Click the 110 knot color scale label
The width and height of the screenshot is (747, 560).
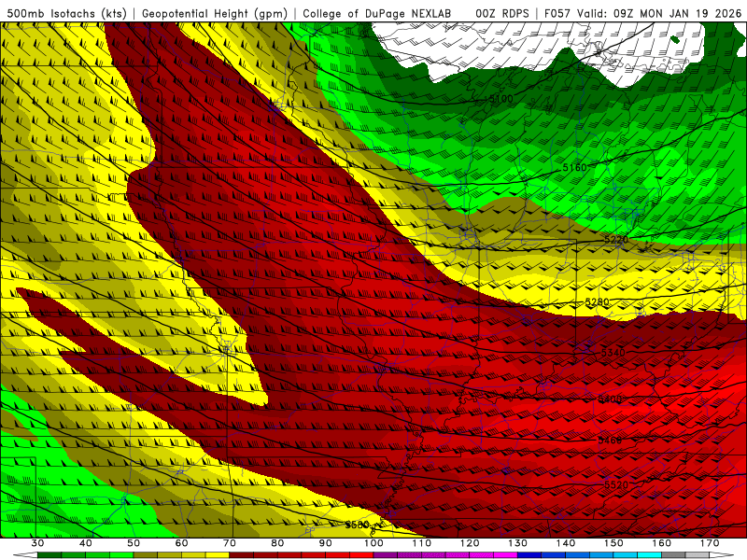click(x=422, y=543)
